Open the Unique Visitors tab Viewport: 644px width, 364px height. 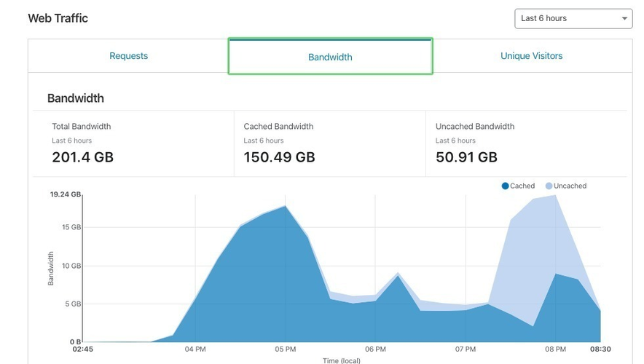tap(531, 56)
